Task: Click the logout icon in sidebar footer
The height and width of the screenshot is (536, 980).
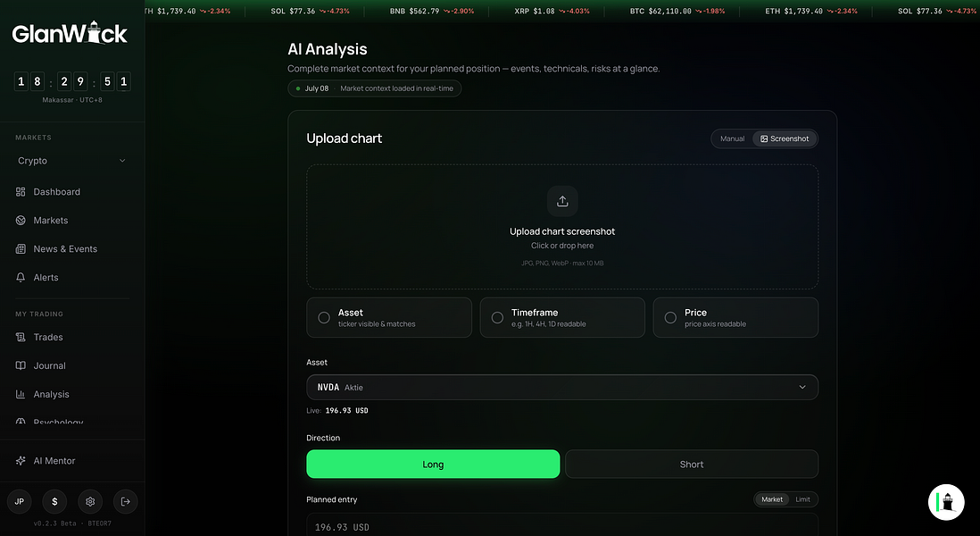Action: coord(126,501)
